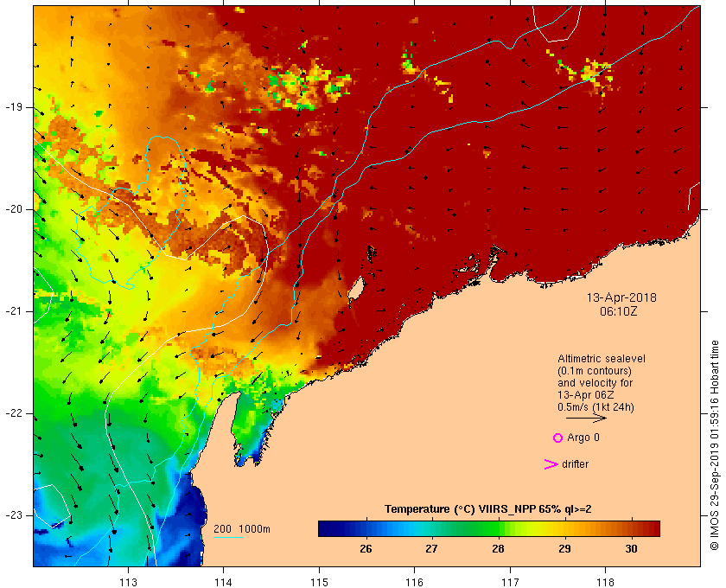The height and width of the screenshot is (588, 726).
Task: Click the latitude axis label -19
Action: tap(14, 107)
